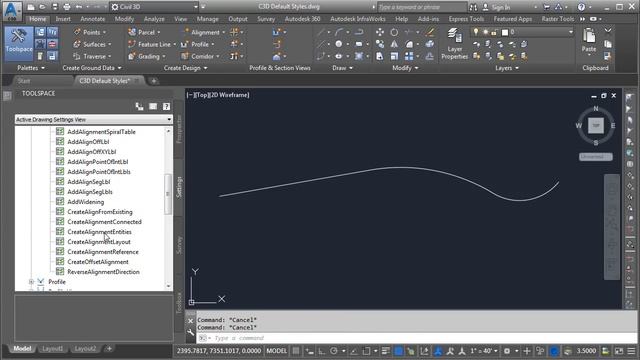The height and width of the screenshot is (360, 640).
Task: Toggle lineweight display in status bar
Action: [386, 351]
